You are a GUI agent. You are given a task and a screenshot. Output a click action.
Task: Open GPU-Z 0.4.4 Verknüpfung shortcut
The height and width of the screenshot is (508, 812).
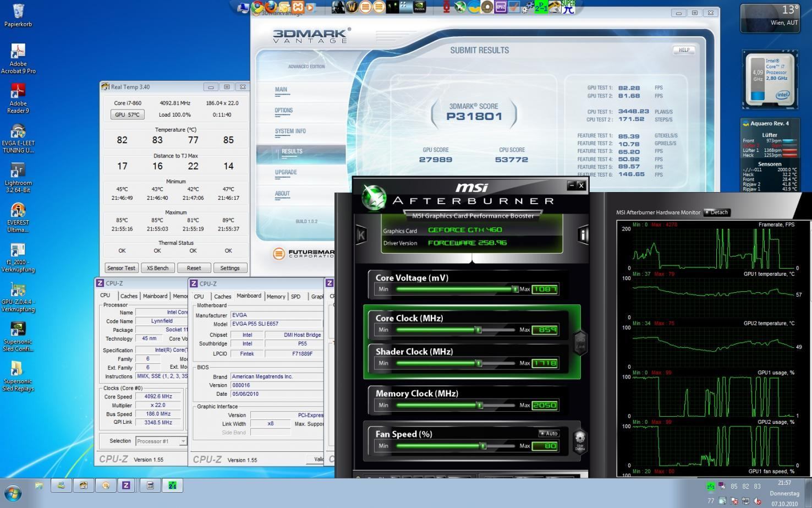point(18,297)
